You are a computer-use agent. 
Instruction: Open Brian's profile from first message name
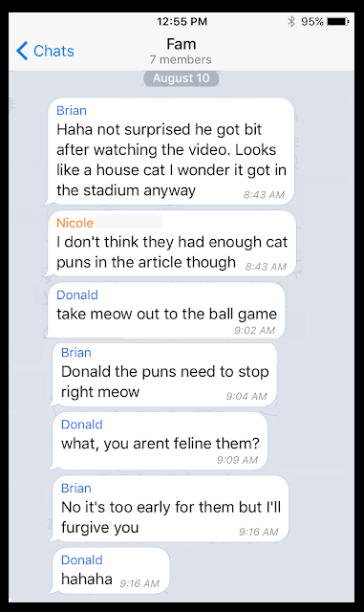pos(72,111)
